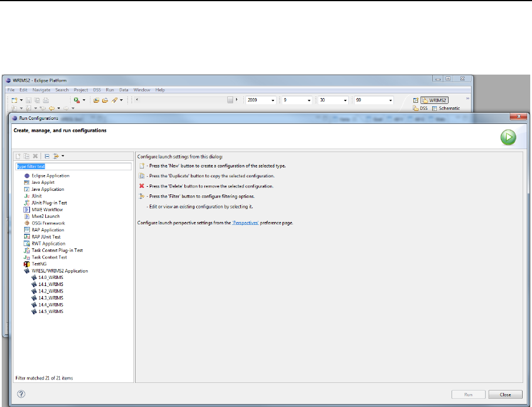Open the Run menu in Eclipse window
Image resolution: width=532 pixels, height=407 pixels.
[x=110, y=90]
